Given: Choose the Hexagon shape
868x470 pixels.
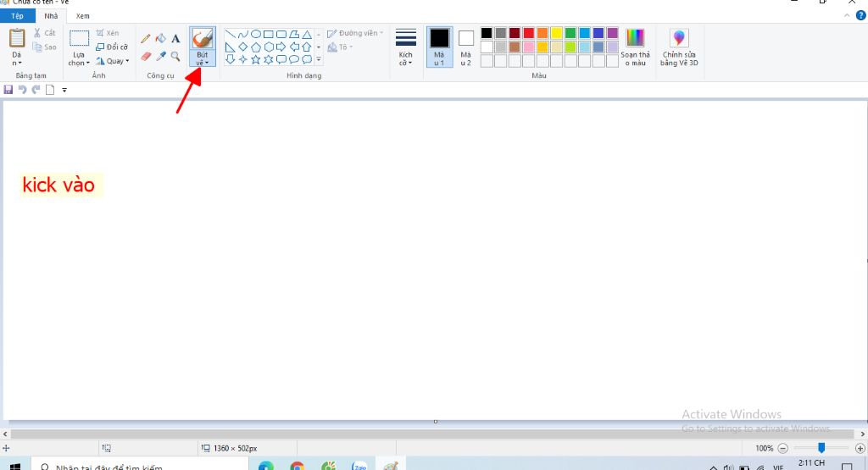Looking at the screenshot, I should pos(269,47).
